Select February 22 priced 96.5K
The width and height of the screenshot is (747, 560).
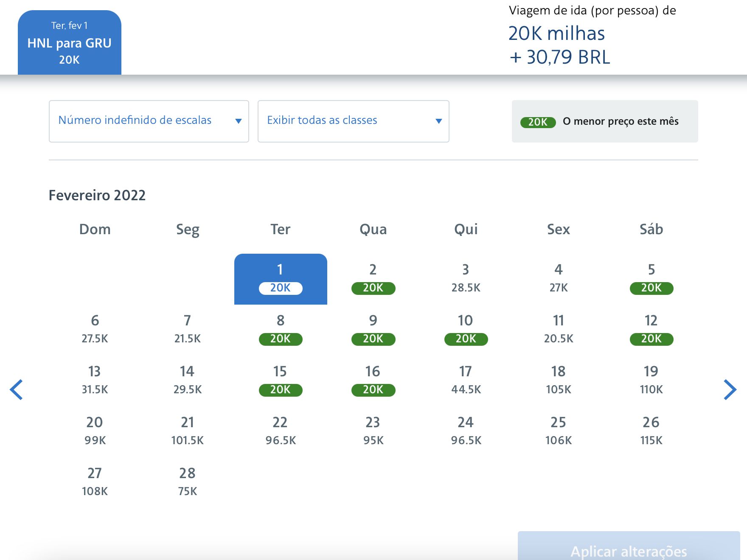(x=281, y=432)
